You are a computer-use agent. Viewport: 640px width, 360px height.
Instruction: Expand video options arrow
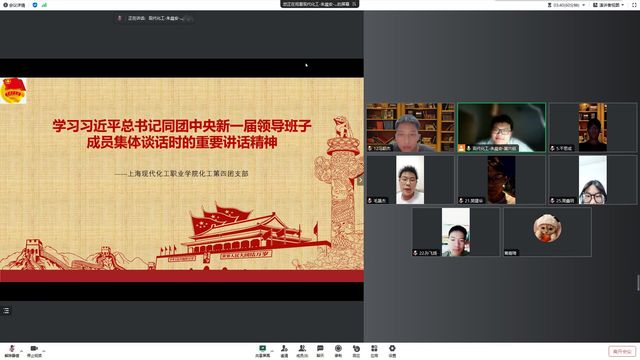44,350
